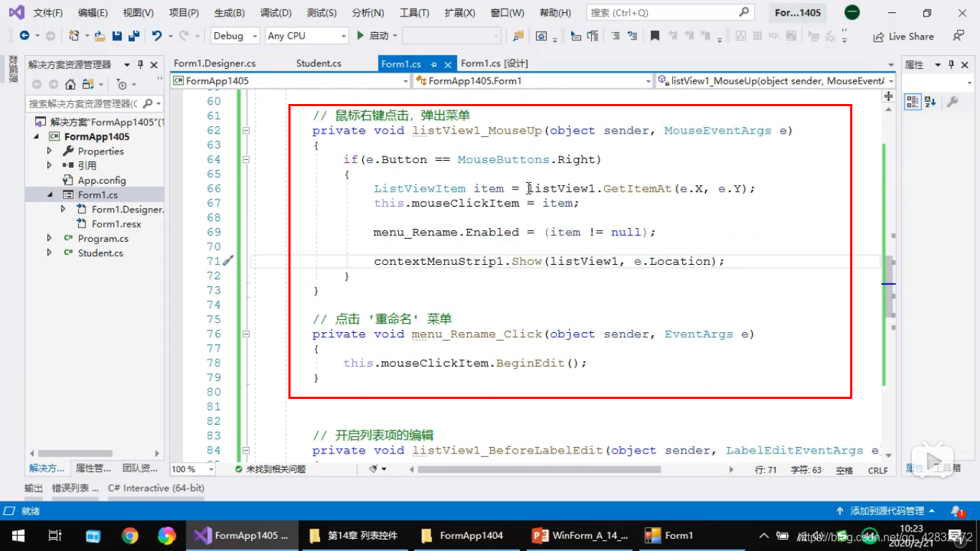Click the property pages wrench icon
This screenshot has width=980, height=551.
952,102
